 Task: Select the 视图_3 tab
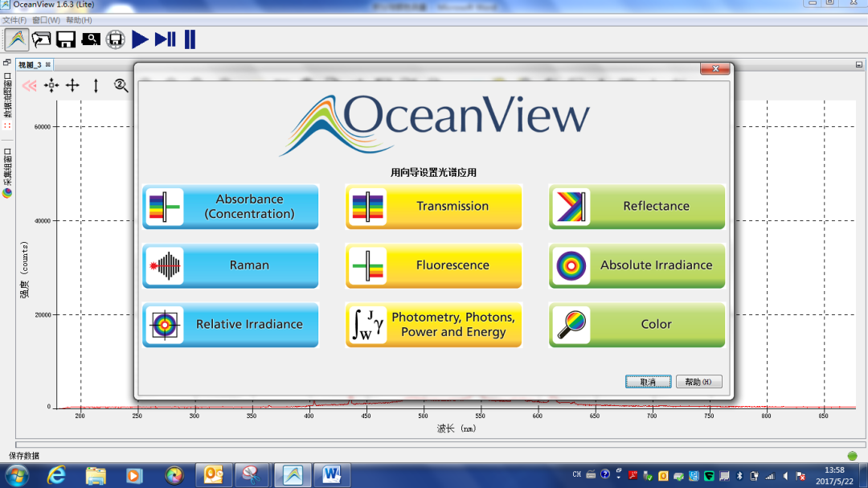tap(30, 64)
